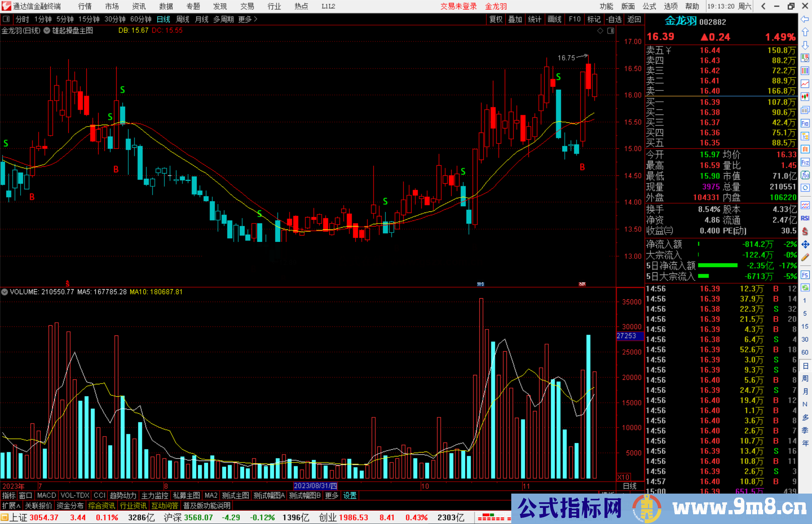Screen dimensions: 812x524
Task: Click the panel layout icon above chart
Action: click(x=611, y=31)
